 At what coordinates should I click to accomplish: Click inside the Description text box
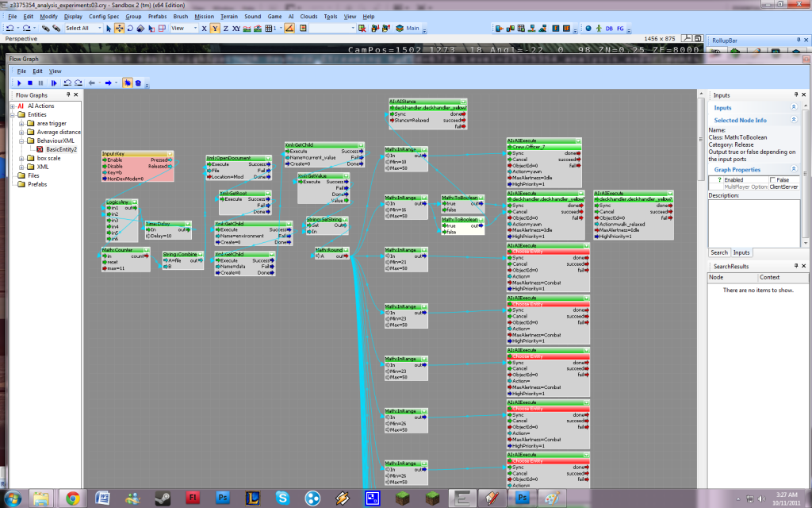pos(753,222)
